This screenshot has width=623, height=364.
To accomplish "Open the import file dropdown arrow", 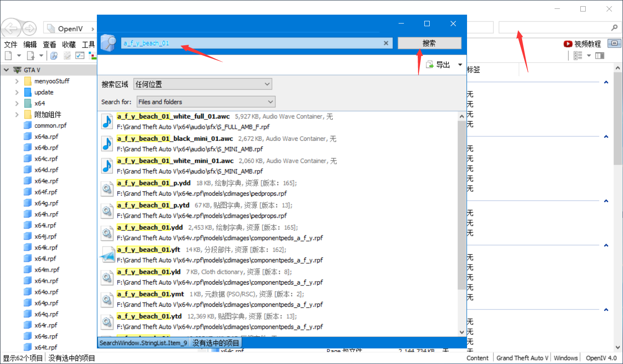I will pos(41,55).
